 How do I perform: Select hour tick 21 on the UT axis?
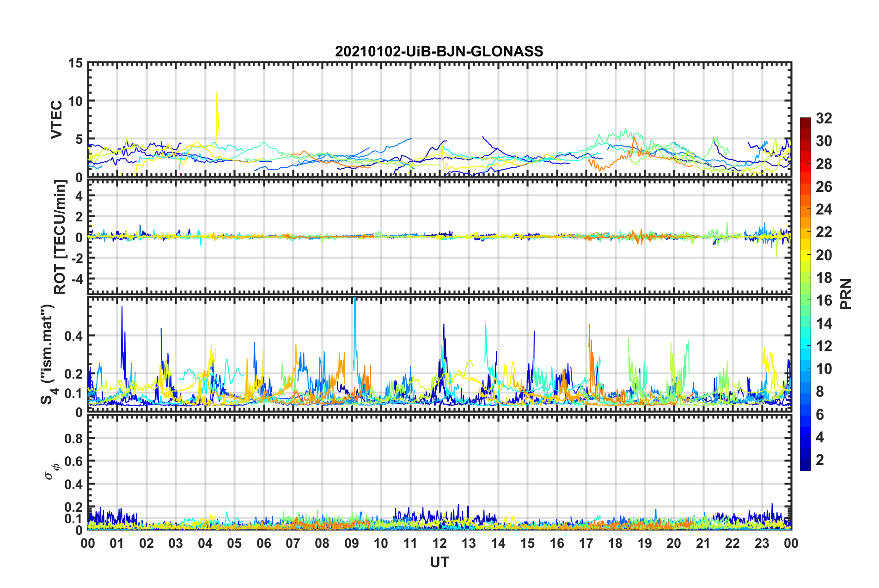[703, 543]
